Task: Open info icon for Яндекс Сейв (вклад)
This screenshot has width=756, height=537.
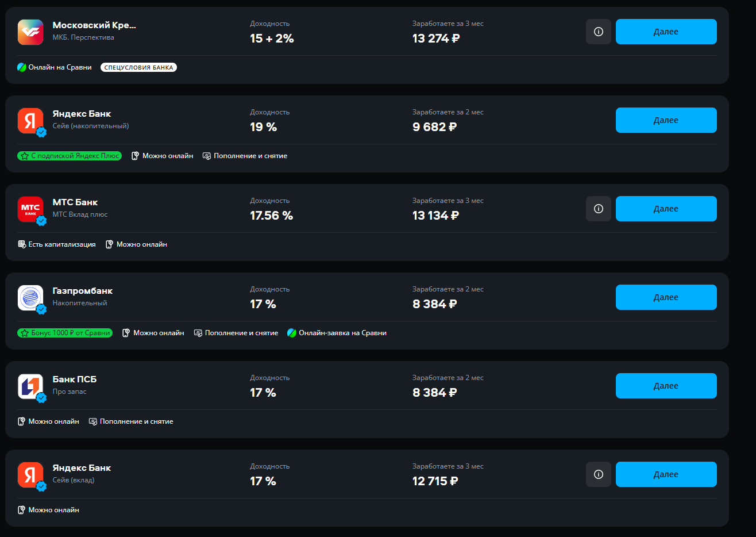Action: tap(598, 474)
